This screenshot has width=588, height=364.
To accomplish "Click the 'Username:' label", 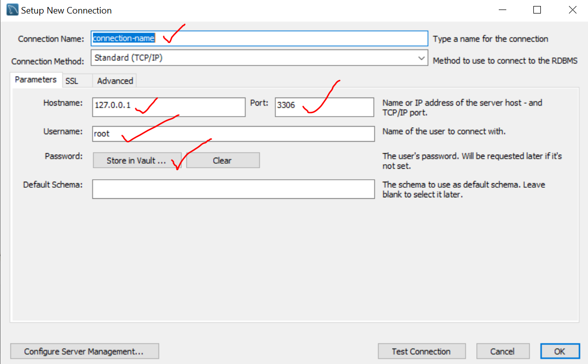I will click(x=63, y=132).
